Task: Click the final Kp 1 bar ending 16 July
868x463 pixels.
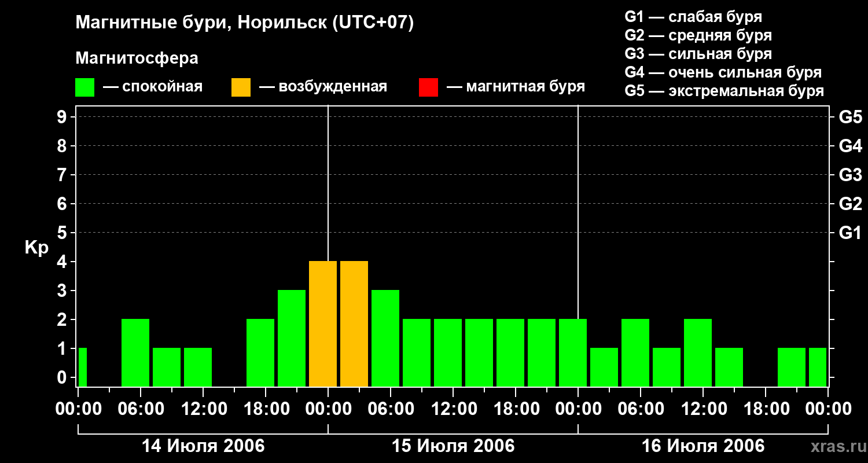Action: coord(818,368)
